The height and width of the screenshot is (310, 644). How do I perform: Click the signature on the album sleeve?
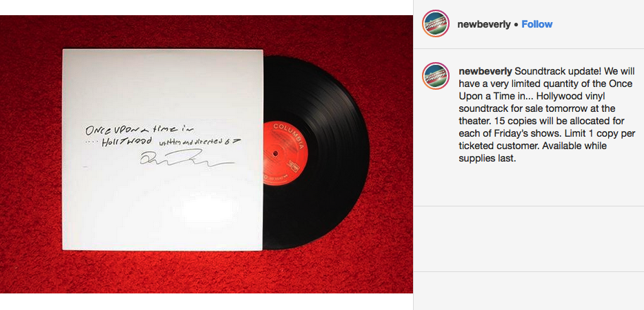(x=187, y=158)
